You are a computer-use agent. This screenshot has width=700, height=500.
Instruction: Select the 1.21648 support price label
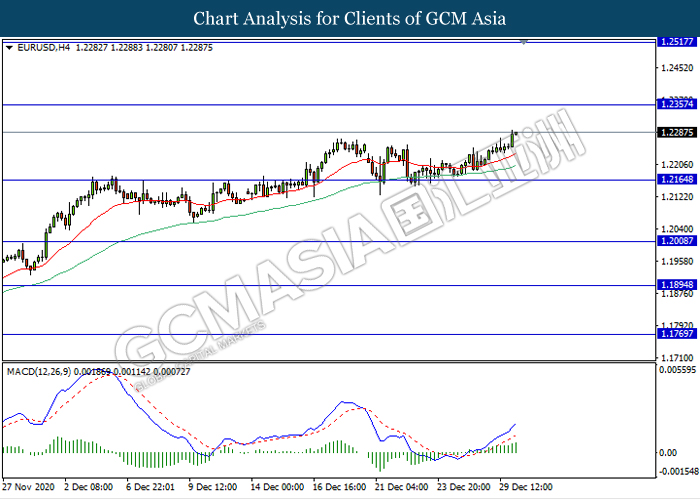pos(676,180)
